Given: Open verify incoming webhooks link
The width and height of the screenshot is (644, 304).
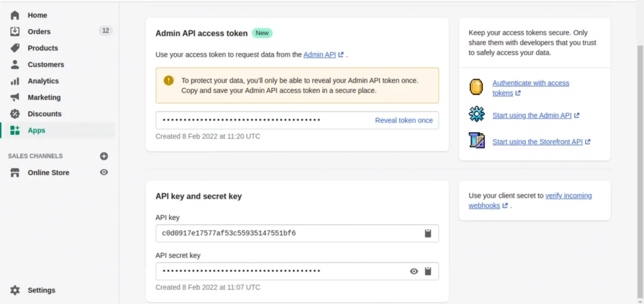Looking at the screenshot, I should tap(568, 196).
